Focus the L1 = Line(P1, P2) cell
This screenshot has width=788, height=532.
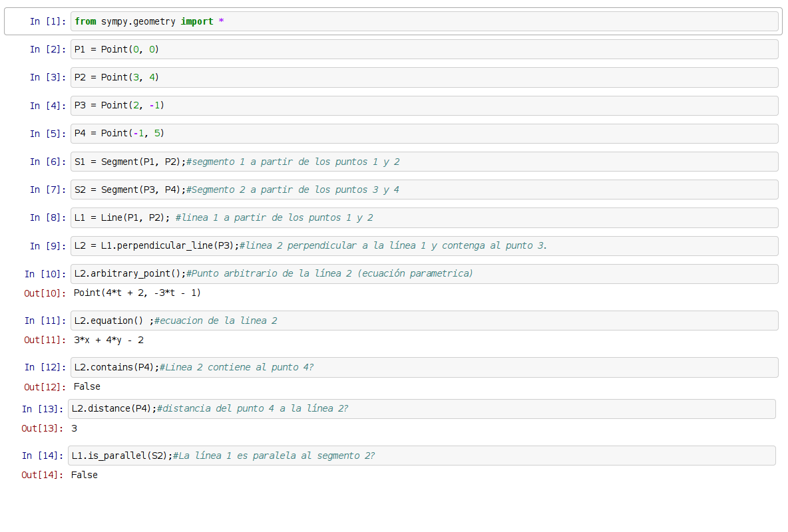click(x=425, y=217)
